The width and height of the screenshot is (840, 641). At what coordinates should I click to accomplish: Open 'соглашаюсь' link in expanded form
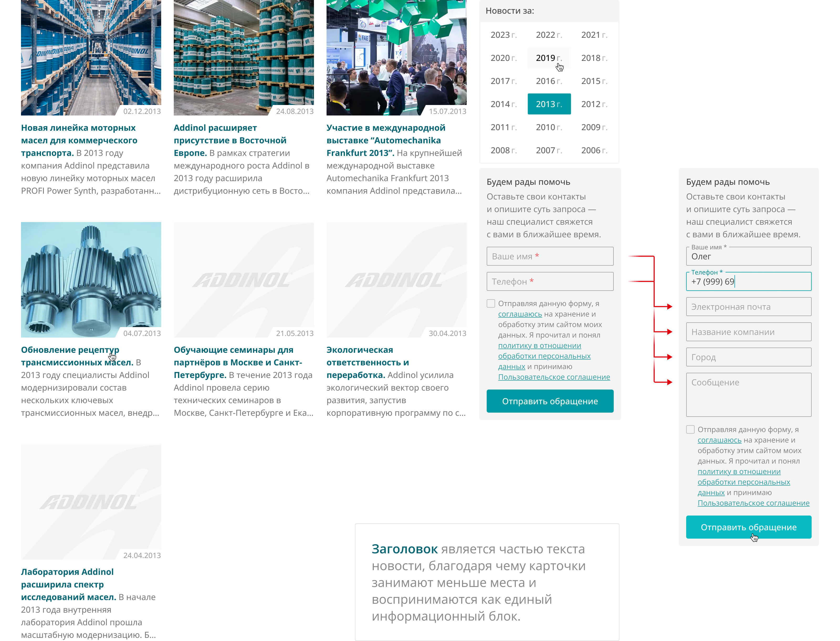point(720,440)
